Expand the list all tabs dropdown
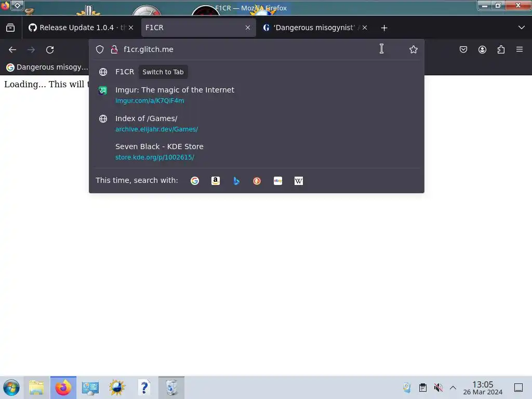 (522, 28)
